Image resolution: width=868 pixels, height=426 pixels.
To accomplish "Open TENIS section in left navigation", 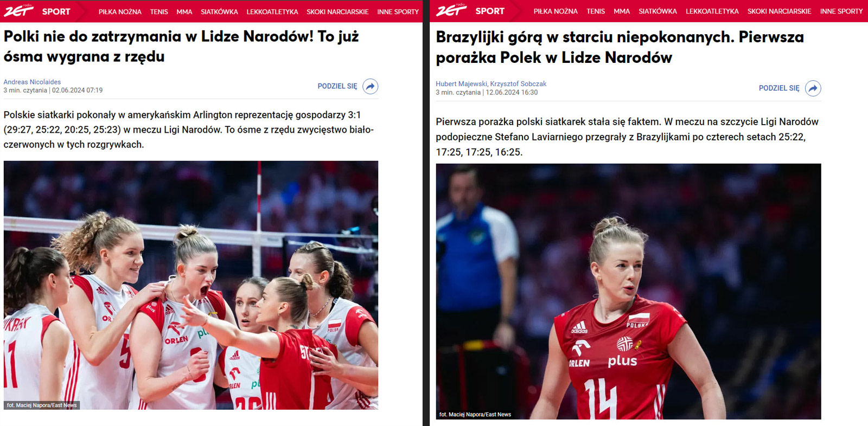I will (x=159, y=11).
